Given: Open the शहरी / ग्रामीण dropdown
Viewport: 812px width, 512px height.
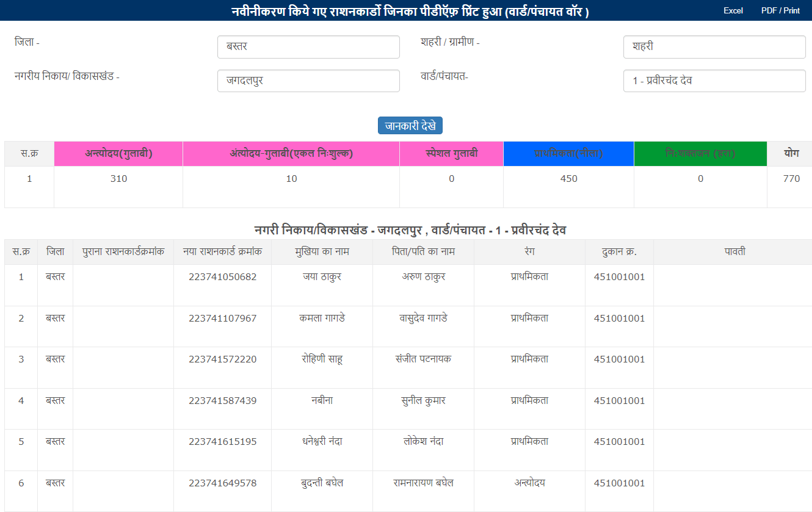Looking at the screenshot, I should (x=714, y=47).
